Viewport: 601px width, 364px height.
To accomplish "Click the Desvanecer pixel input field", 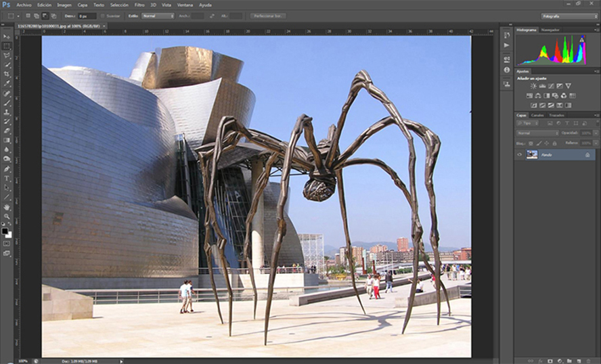I will pos(87,16).
